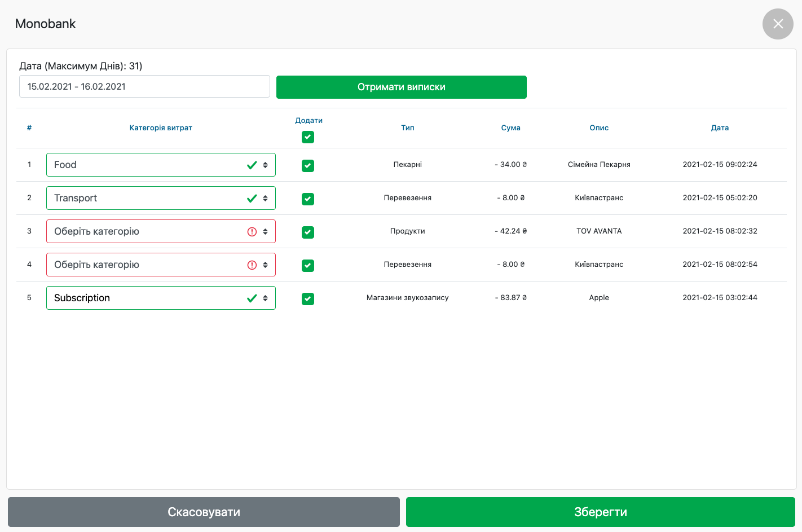The image size is (802, 532).
Task: Click the 'Дата' column header
Action: coord(720,128)
